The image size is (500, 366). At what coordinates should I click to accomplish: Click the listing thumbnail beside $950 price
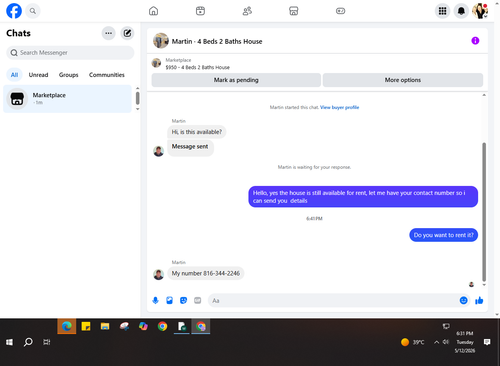click(x=156, y=63)
